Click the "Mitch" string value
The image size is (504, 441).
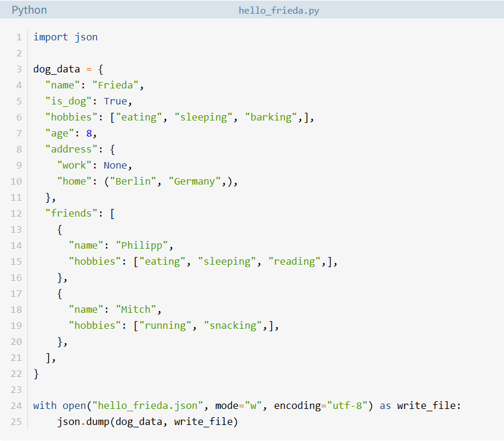136,309
